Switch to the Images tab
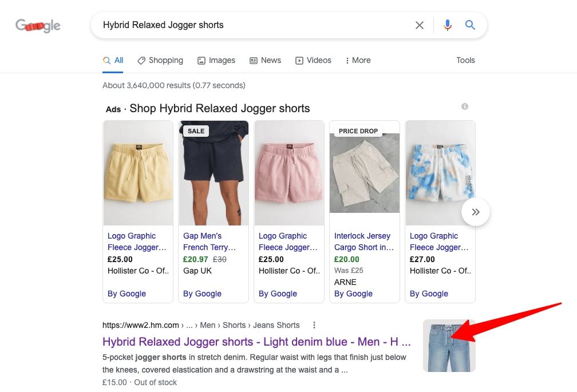This screenshot has width=577, height=392. tap(216, 60)
